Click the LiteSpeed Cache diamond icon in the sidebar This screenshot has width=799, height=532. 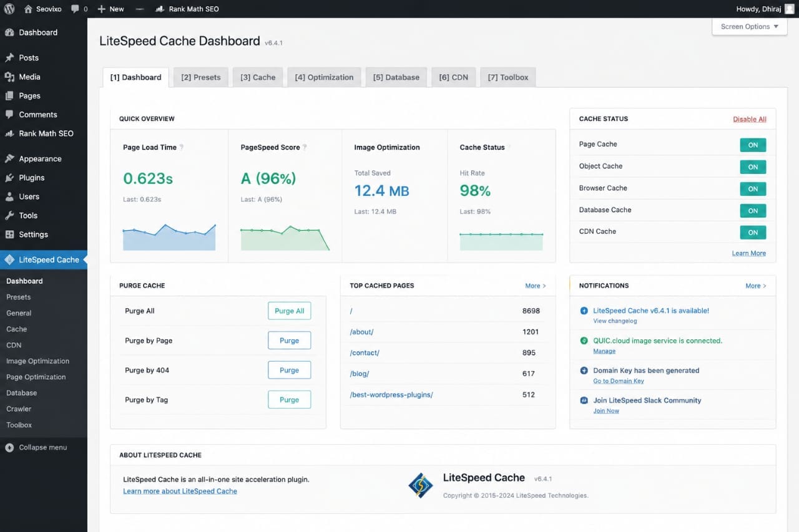click(x=9, y=259)
